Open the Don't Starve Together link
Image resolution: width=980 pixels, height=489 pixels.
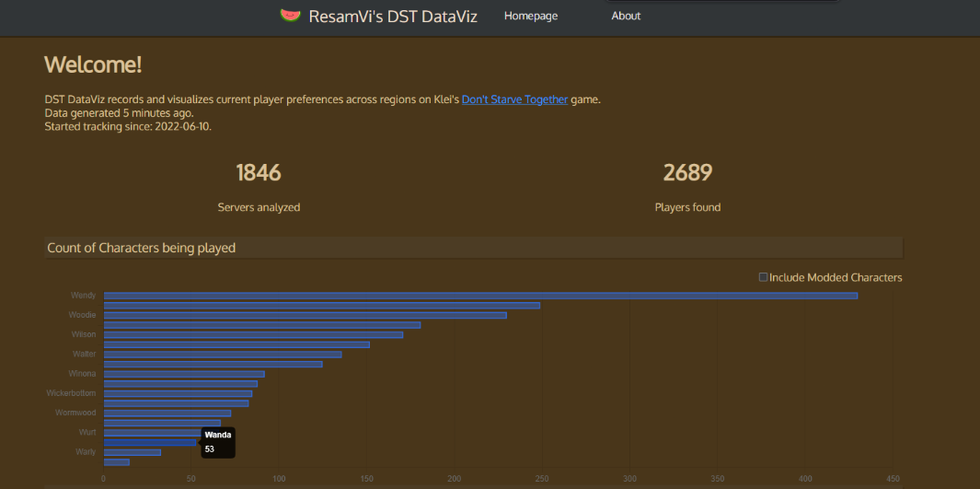coord(514,99)
